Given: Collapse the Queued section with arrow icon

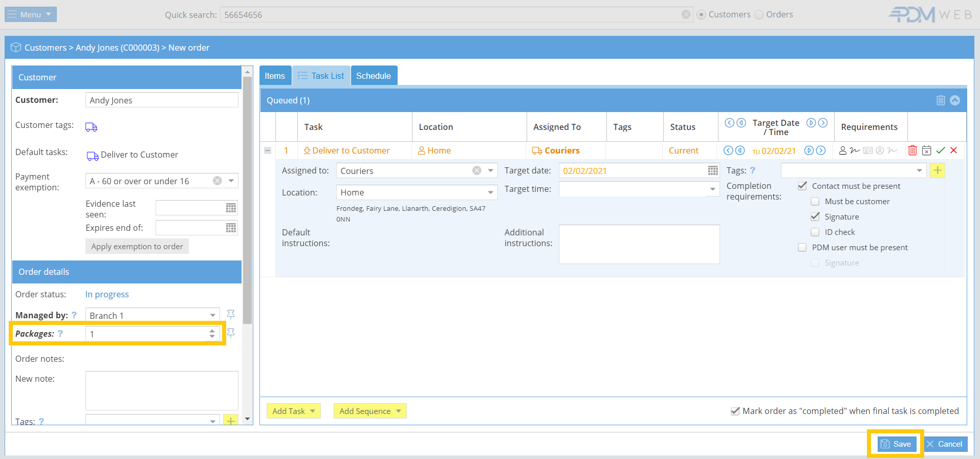Looking at the screenshot, I should 955,100.
